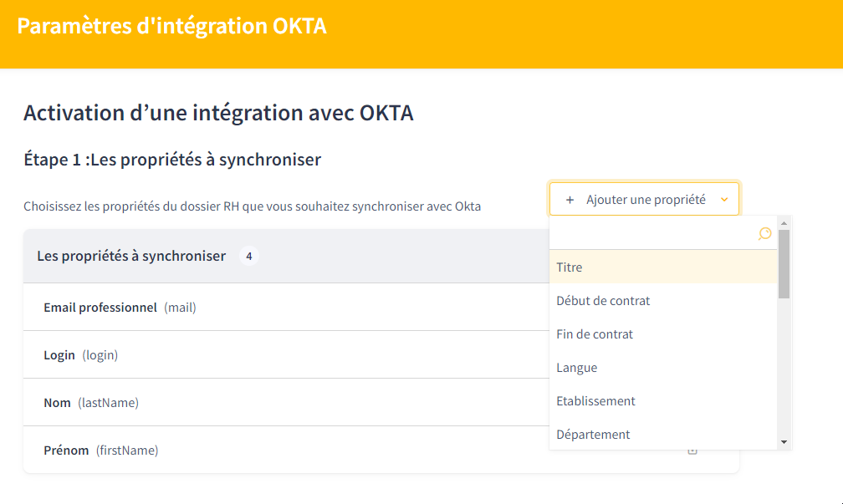Click the dropdown scrollbar down arrow

(x=784, y=442)
